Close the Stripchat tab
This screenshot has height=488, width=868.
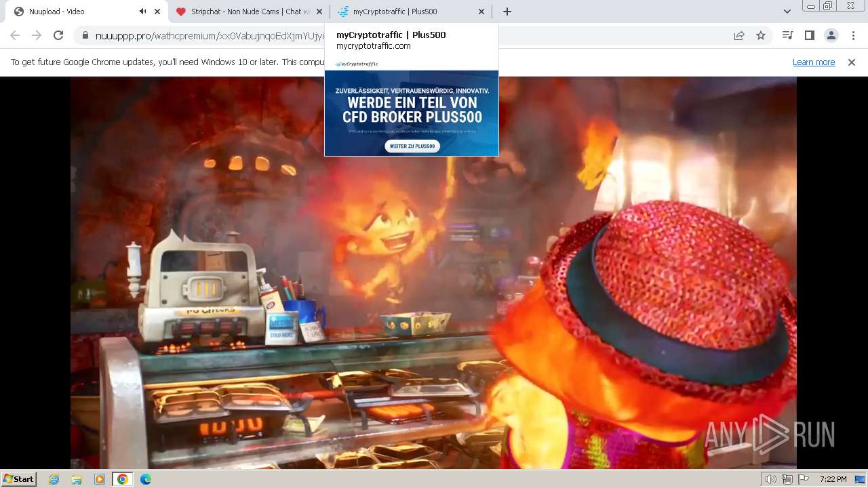coord(319,12)
